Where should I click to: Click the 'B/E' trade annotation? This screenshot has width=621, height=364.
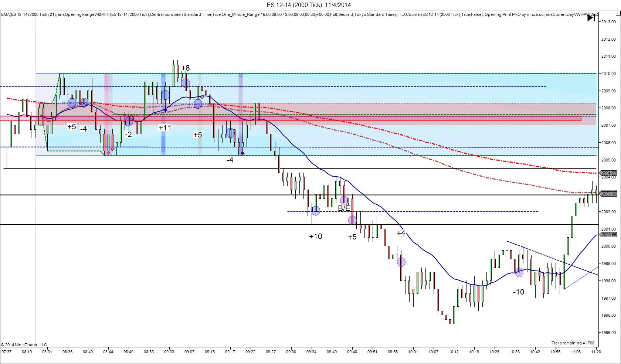click(x=344, y=208)
